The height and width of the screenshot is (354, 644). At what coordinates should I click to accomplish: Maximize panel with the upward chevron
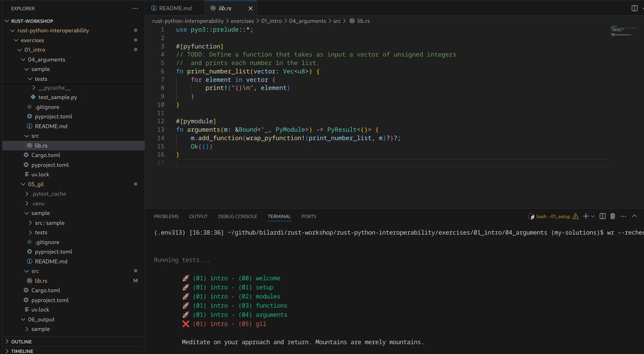coord(634,216)
